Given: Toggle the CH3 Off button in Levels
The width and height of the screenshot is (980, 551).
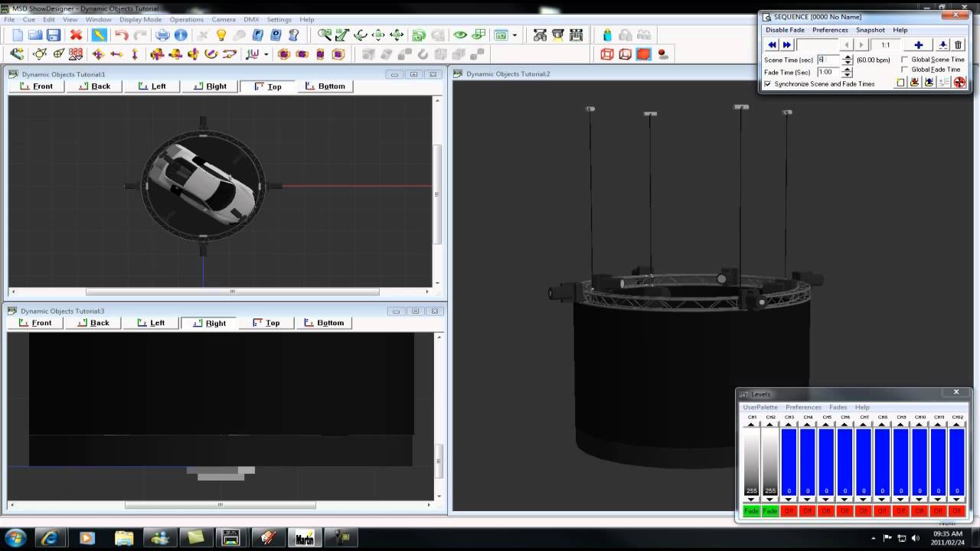Looking at the screenshot, I should (789, 511).
